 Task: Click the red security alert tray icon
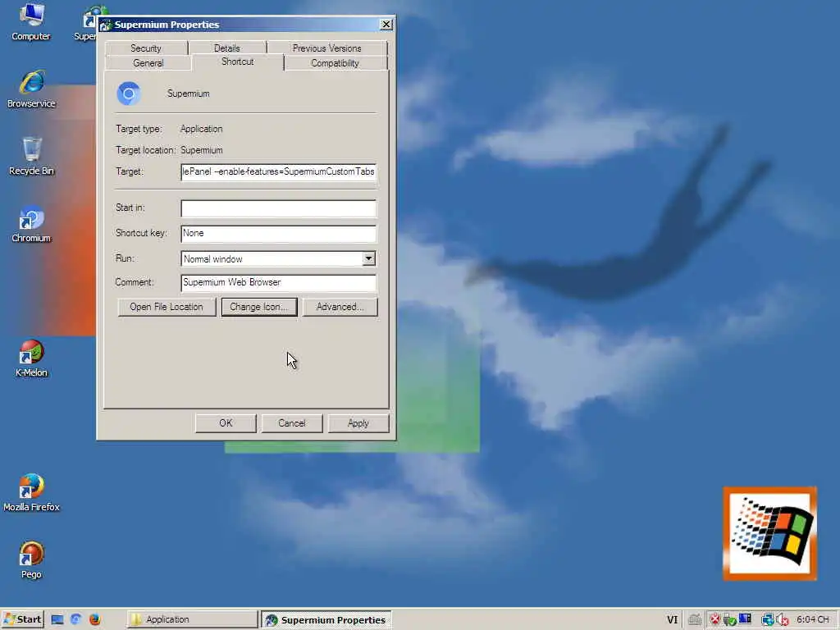(x=714, y=619)
